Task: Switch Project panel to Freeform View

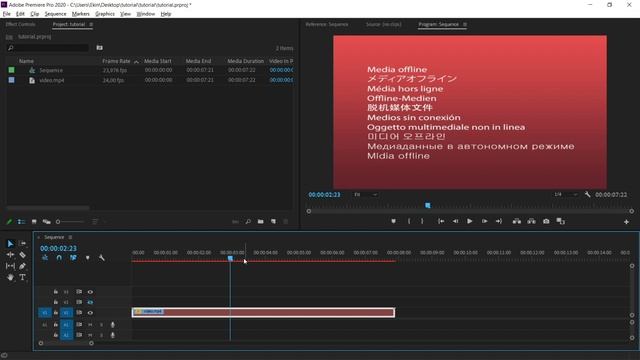Action: coord(47,222)
